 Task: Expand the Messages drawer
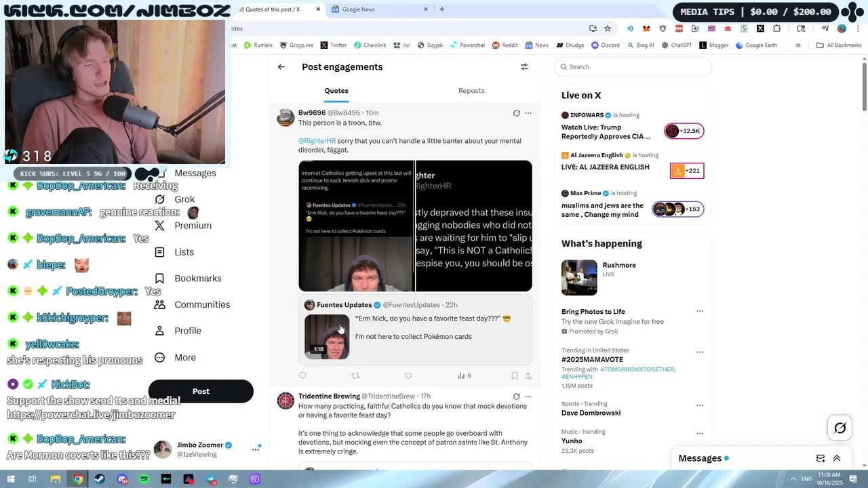click(837, 458)
